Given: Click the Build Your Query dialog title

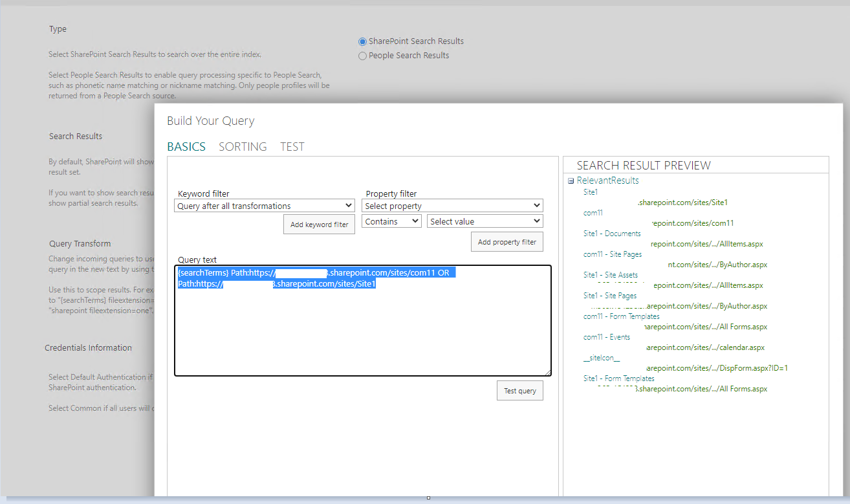Looking at the screenshot, I should tap(211, 121).
